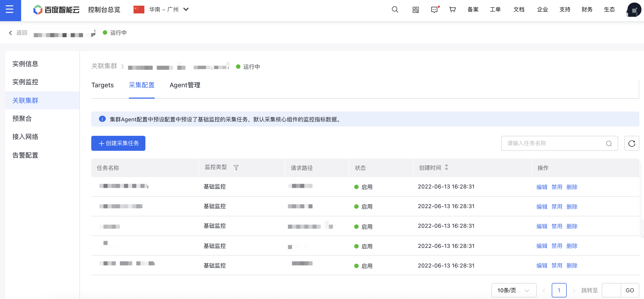Image resolution: width=644 pixels, height=299 pixels.
Task: Open the hamburger main menu
Action: [x=10, y=10]
